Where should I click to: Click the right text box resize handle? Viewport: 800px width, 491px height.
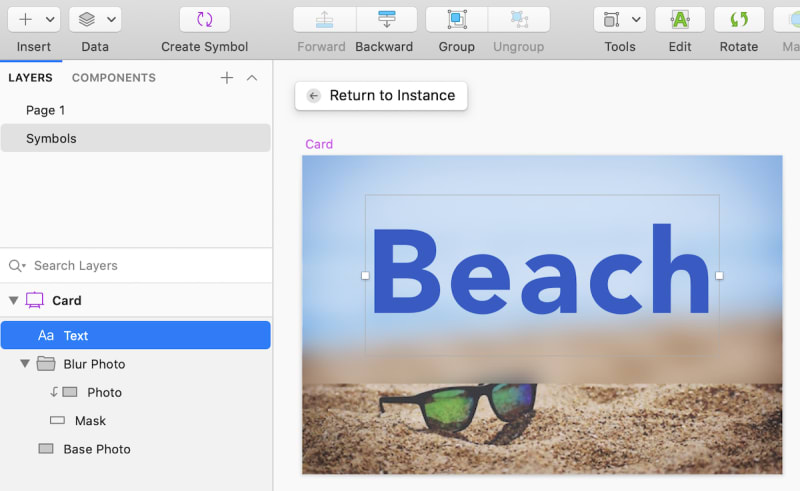pyautogui.click(x=719, y=276)
